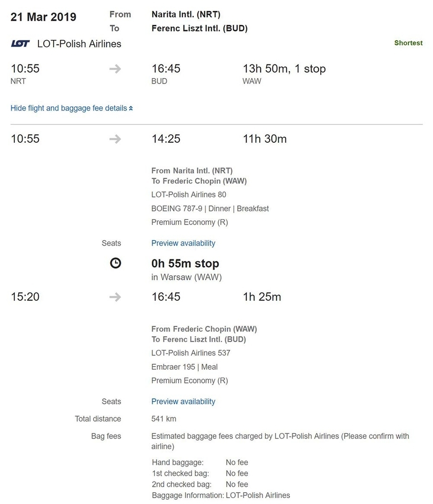Preview seat availability for LOT flight 537
Viewport: 433px width, 504px height.
(183, 402)
